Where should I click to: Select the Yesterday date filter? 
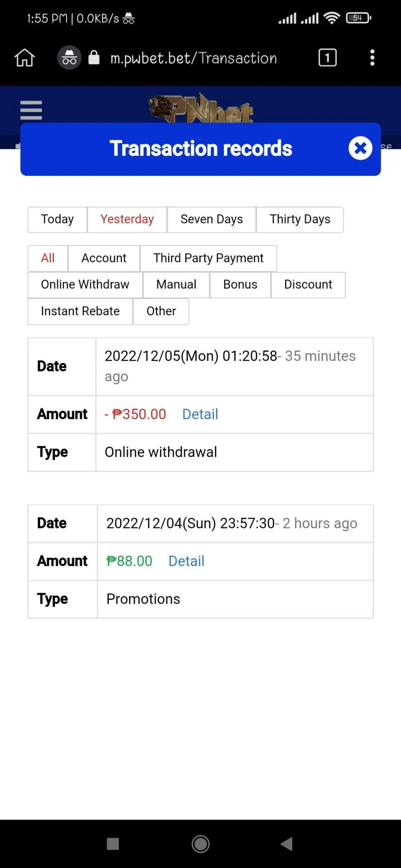click(x=127, y=220)
